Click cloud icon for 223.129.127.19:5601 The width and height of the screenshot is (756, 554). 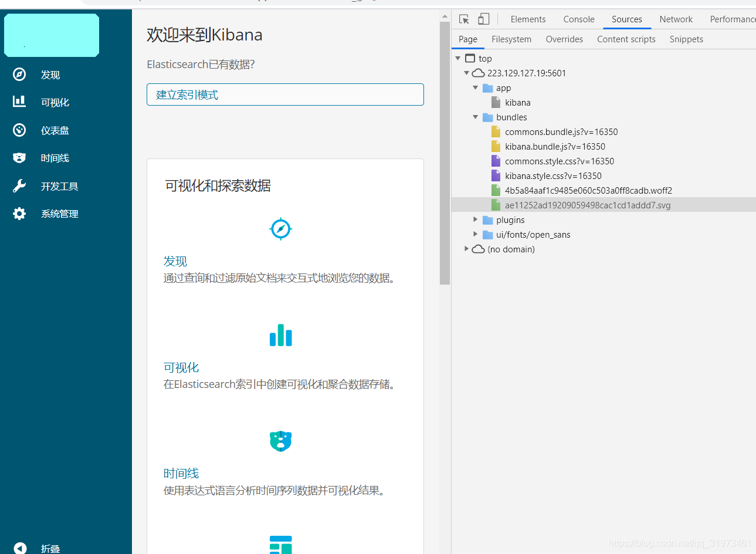click(479, 73)
